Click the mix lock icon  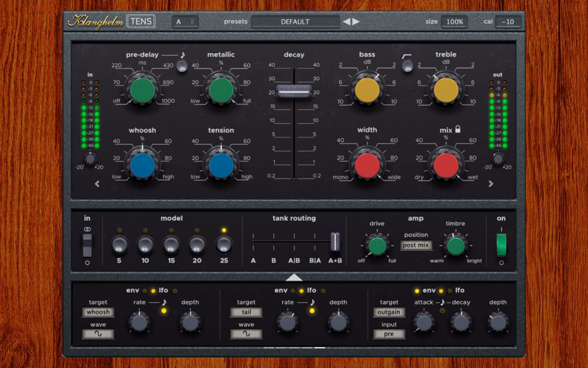(458, 129)
